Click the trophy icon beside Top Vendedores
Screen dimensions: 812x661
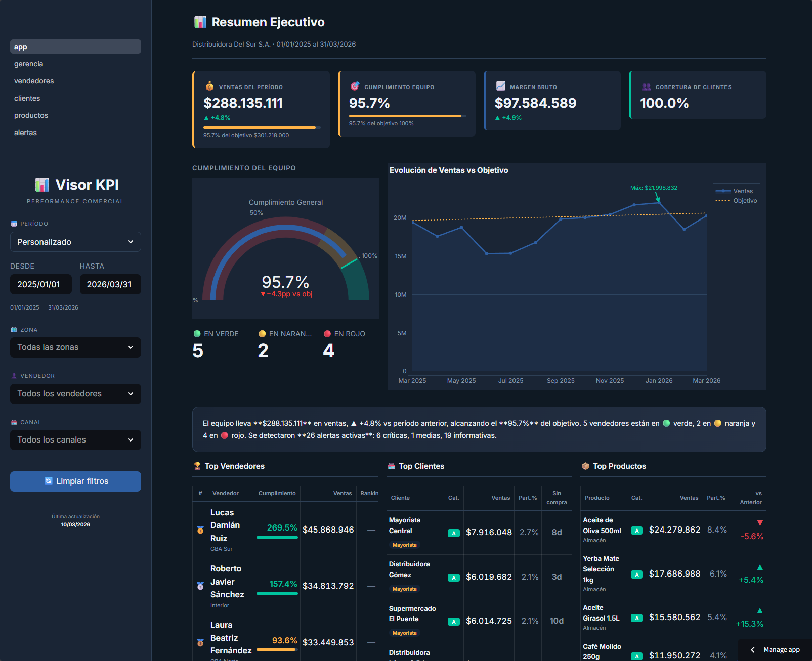point(197,466)
